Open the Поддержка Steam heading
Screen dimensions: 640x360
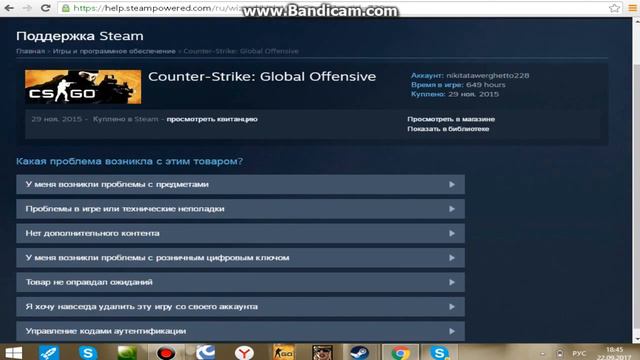[80, 36]
